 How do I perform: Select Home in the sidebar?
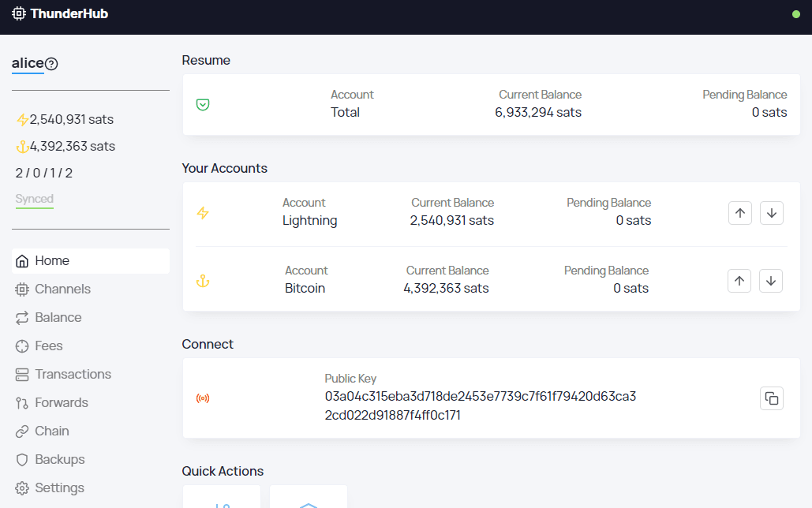click(x=52, y=261)
